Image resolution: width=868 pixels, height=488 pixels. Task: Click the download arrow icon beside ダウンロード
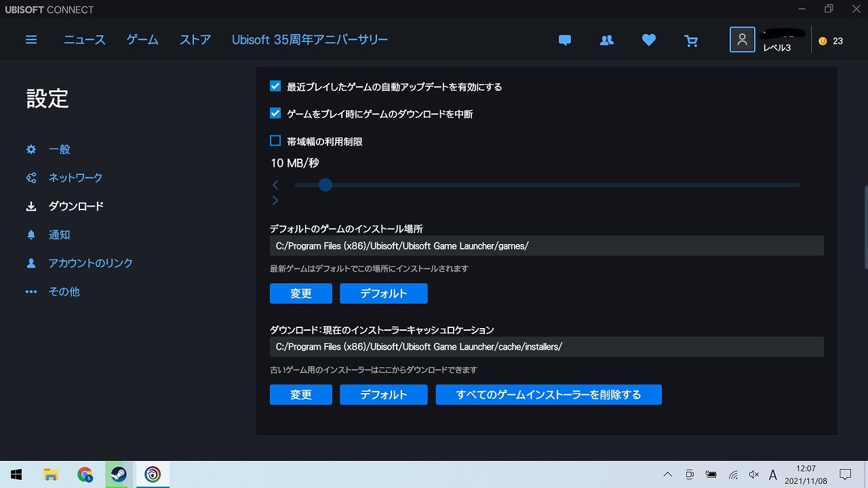click(x=31, y=206)
